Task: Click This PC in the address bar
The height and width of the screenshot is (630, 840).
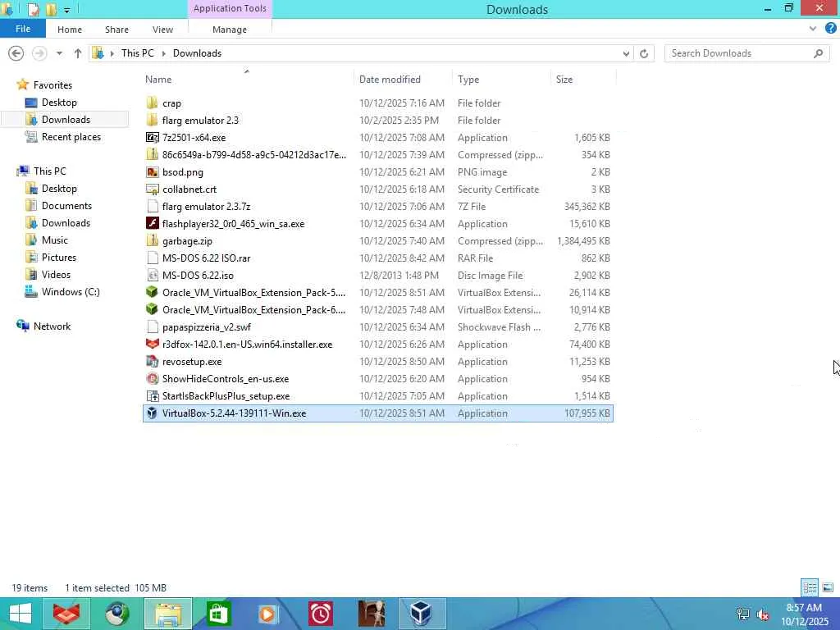Action: (137, 53)
